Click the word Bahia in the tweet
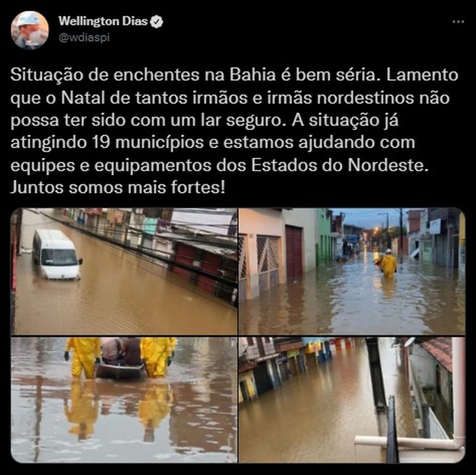Screen dimensions: 476x475 (x=252, y=75)
